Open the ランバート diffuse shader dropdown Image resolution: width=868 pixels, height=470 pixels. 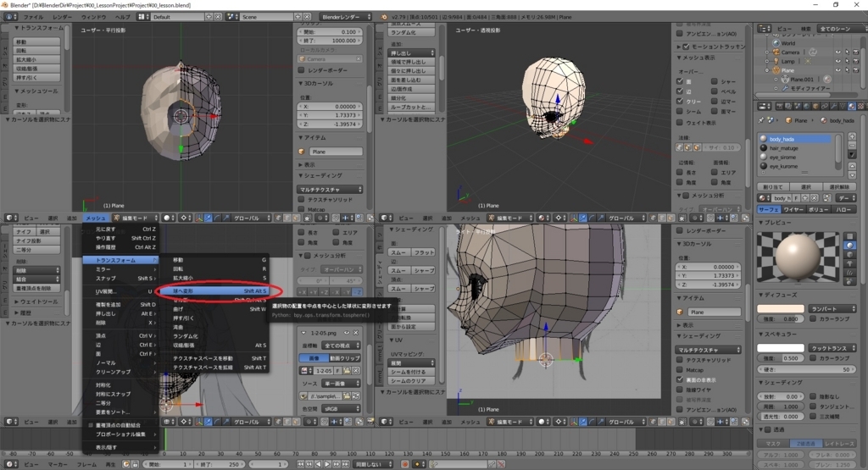coord(832,308)
